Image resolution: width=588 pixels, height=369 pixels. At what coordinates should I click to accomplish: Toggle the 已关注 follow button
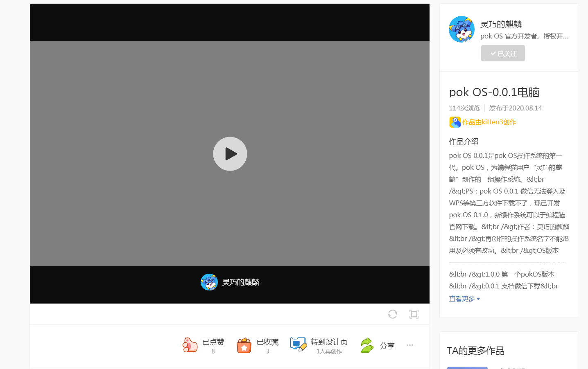(x=503, y=53)
